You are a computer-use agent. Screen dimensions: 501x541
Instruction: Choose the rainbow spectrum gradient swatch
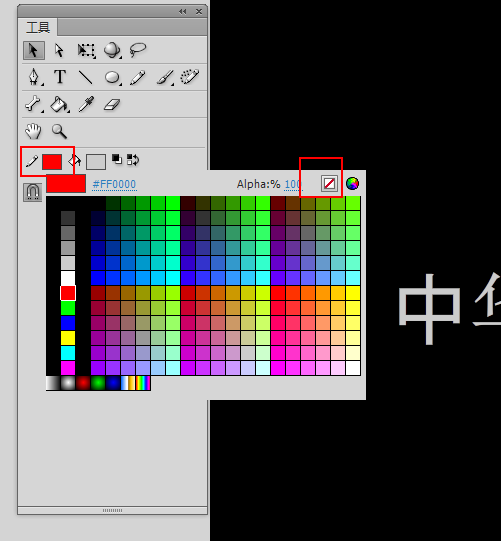(143, 383)
